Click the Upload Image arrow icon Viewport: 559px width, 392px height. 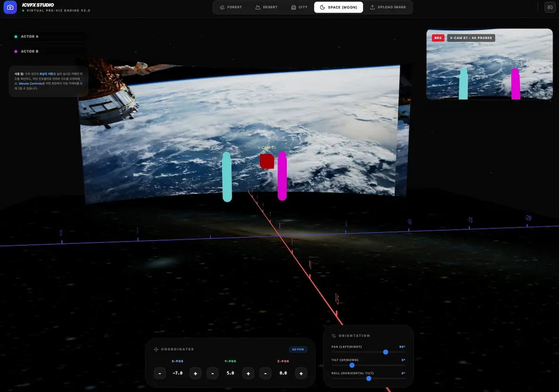372,7
